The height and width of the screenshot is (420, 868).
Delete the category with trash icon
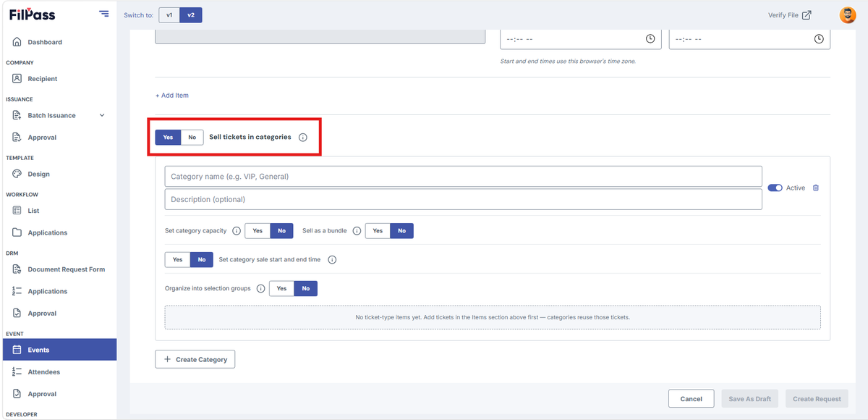[x=816, y=188]
